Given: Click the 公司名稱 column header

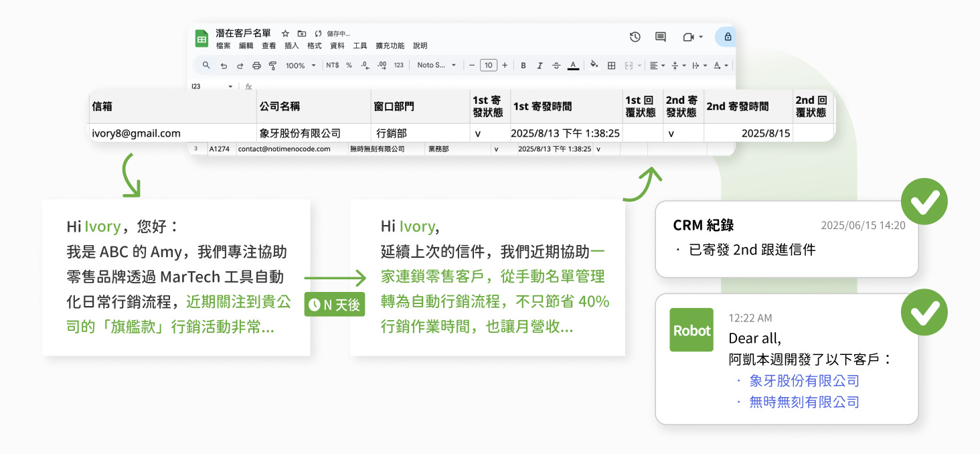Looking at the screenshot, I should click(314, 106).
